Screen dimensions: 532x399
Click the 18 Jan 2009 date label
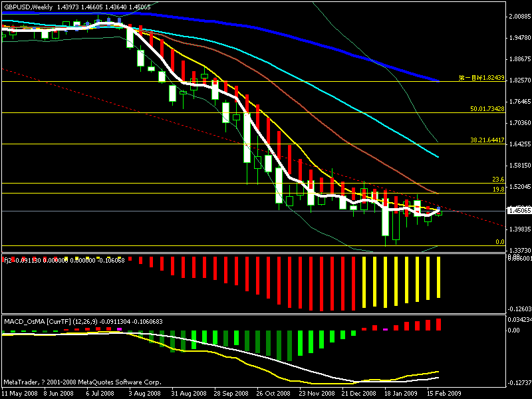coord(401,394)
